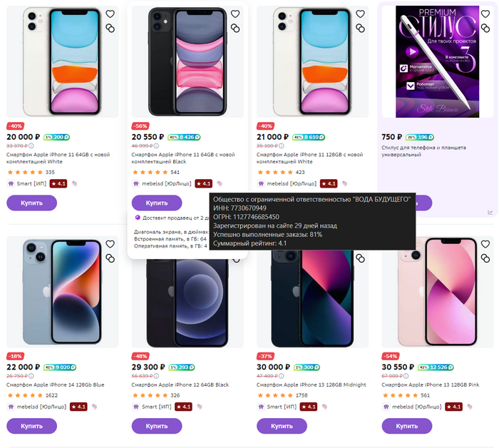Click heart icon on iPhone 13 Pink card

click(485, 243)
